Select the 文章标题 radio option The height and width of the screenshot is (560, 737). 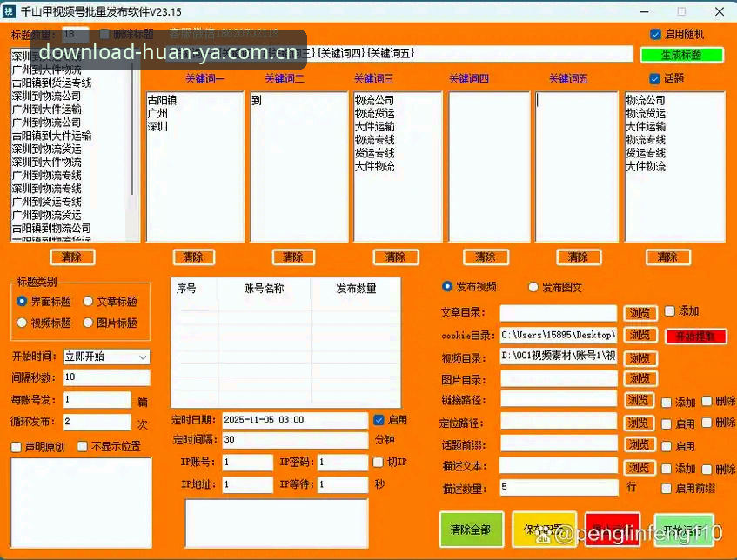88,301
